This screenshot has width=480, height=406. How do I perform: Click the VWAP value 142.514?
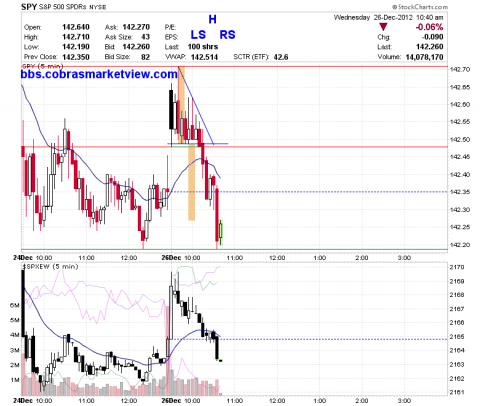[x=204, y=57]
